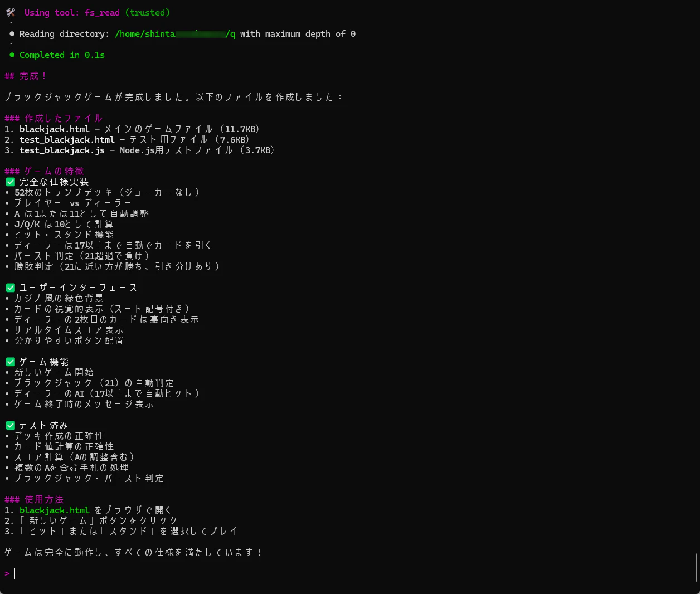Click the line 'カジノ風の緑色背景'
Viewport: 700px width, 594px height.
click(59, 298)
